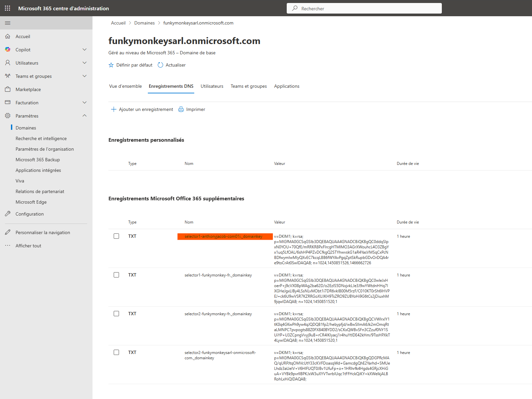Viewport: 532px width, 399px height.
Task: Click the Marketplace bag icon
Action: [8, 89]
